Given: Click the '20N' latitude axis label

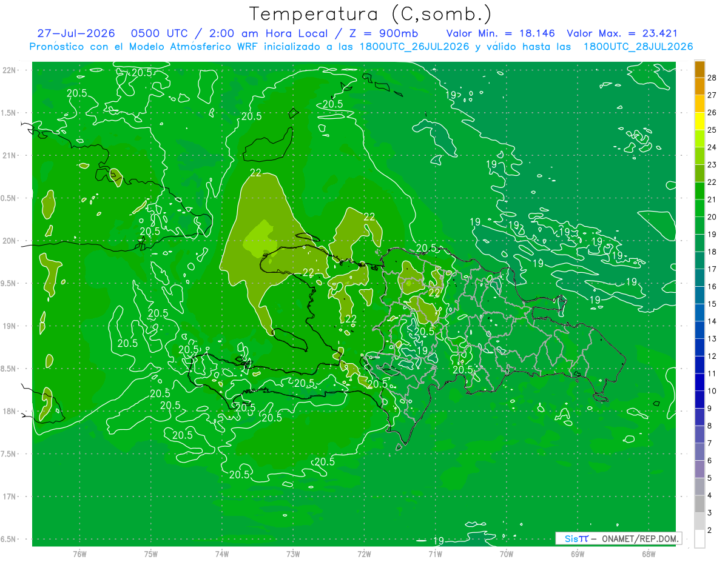Looking at the screenshot, I should [x=10, y=241].
